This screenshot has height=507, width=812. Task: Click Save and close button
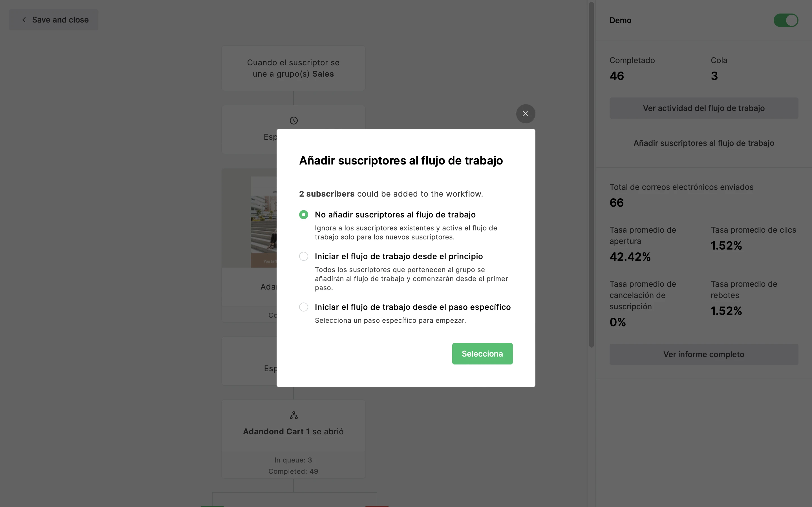[54, 20]
